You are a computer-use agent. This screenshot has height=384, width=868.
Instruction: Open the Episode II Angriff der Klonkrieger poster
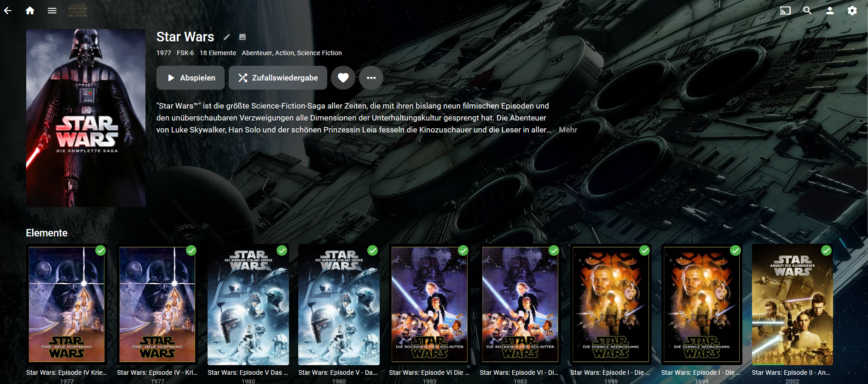coord(793,304)
